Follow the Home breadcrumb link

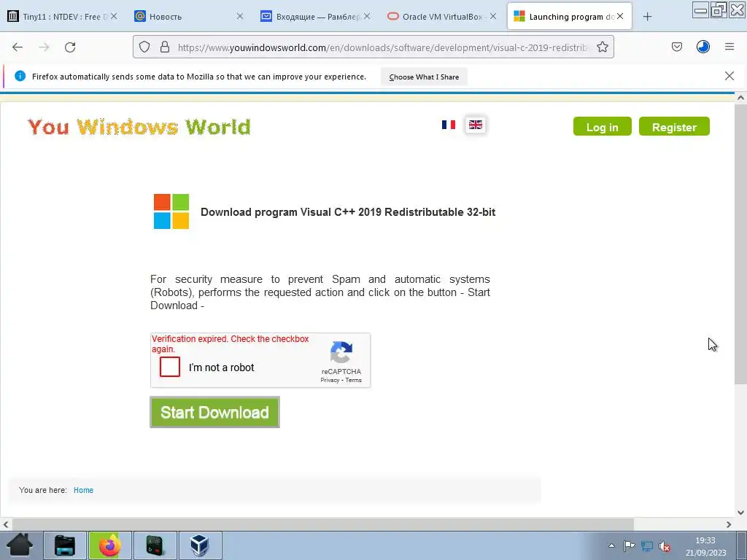tap(83, 490)
